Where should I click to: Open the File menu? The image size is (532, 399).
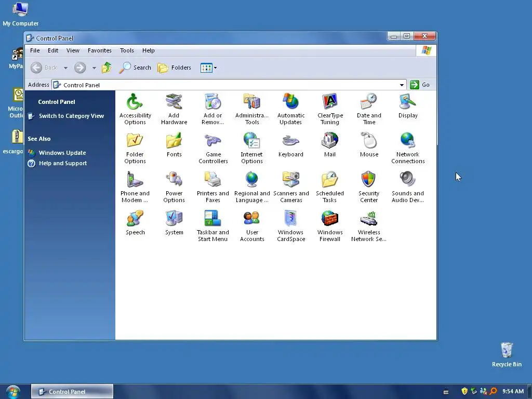(35, 50)
